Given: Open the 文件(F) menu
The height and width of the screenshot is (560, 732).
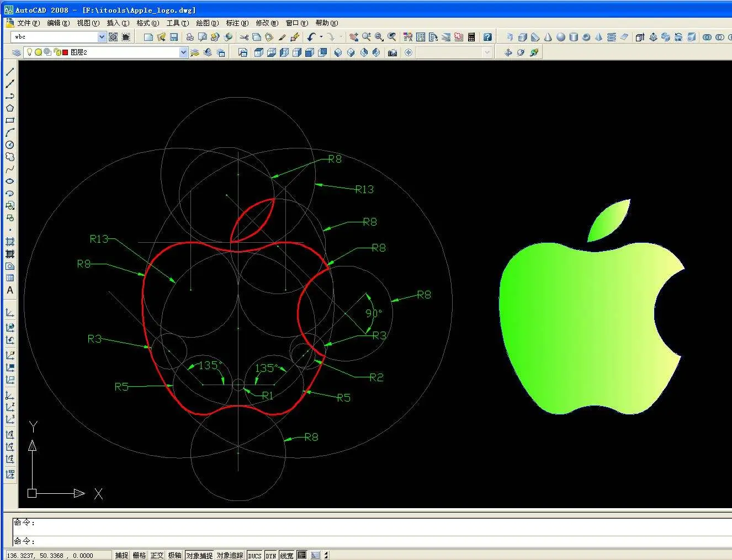Looking at the screenshot, I should (x=28, y=23).
